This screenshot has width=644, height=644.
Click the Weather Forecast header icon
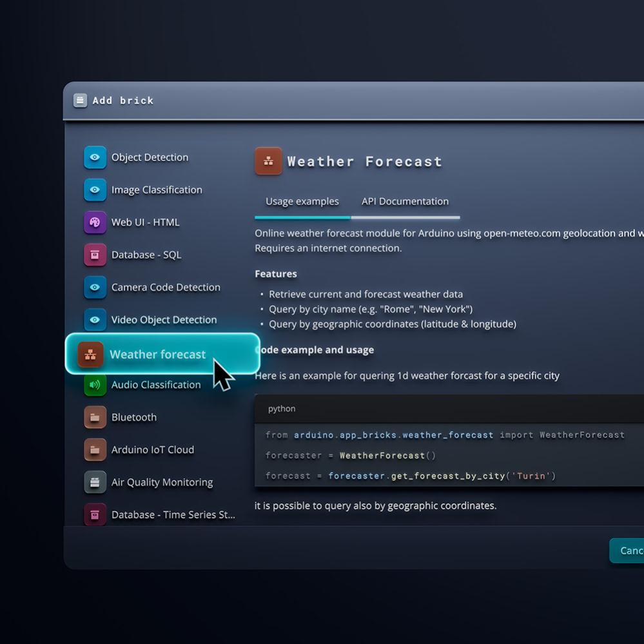268,161
